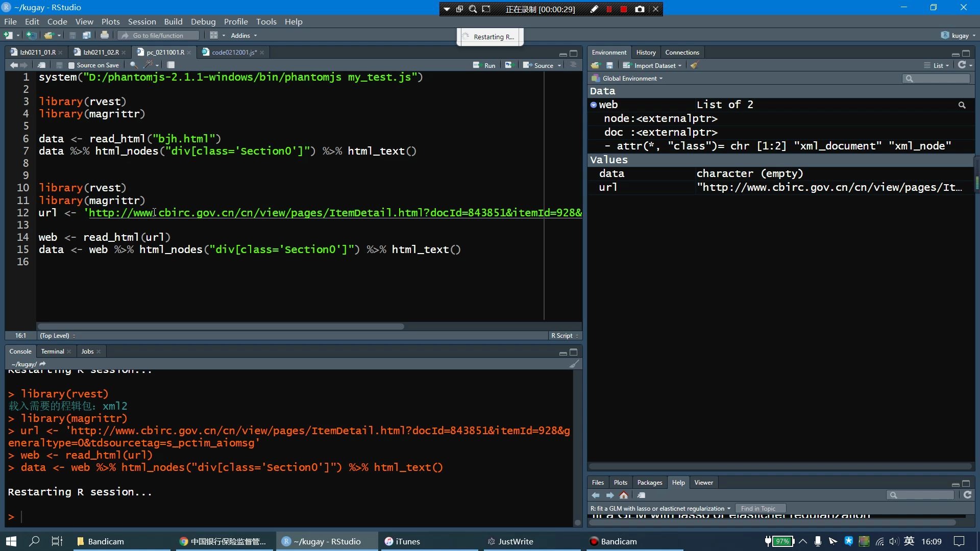Open New File dropdown arrow
Viewport: 980px width, 551px height.
coord(18,35)
